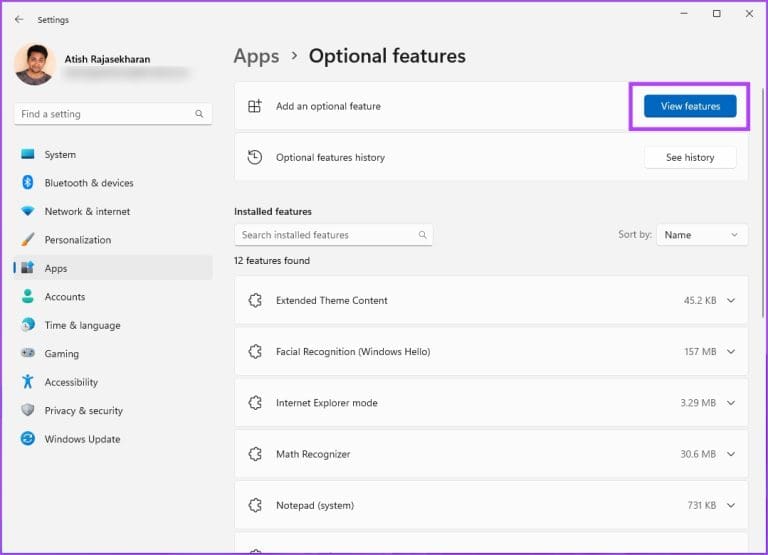Click the Gaming controller icon

click(x=27, y=354)
